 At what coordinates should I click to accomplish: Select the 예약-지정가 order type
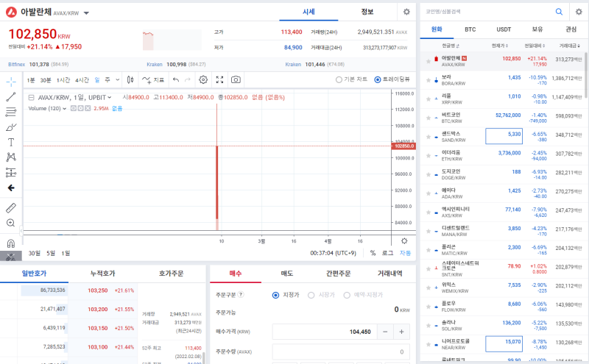click(x=347, y=295)
